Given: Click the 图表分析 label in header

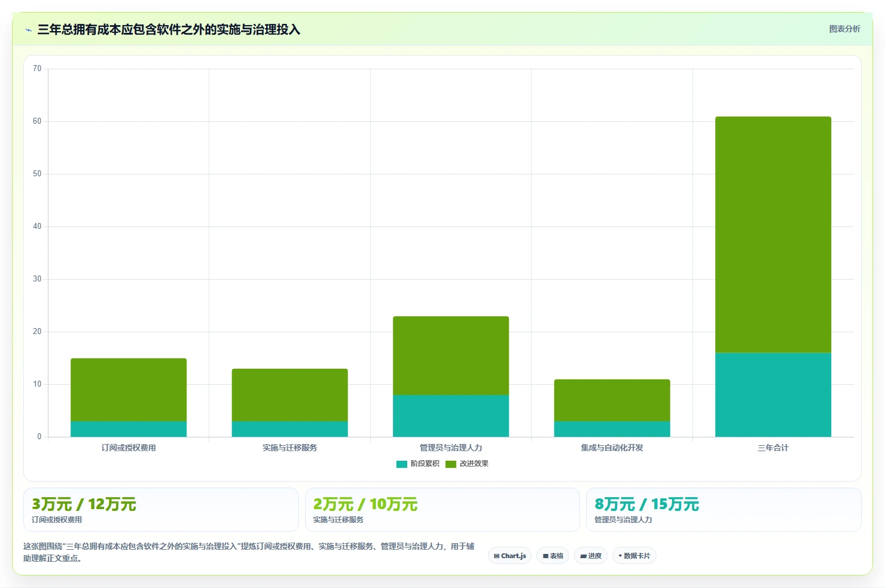Looking at the screenshot, I should 844,29.
